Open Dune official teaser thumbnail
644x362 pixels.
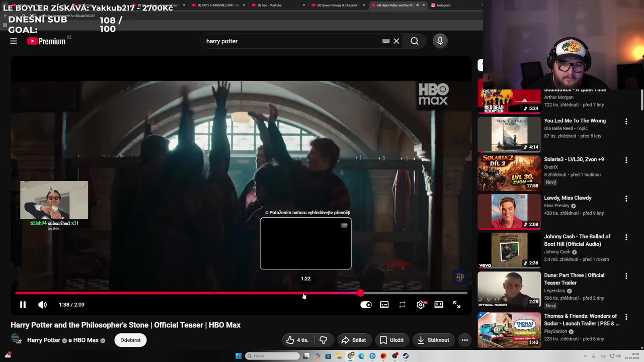click(x=509, y=289)
